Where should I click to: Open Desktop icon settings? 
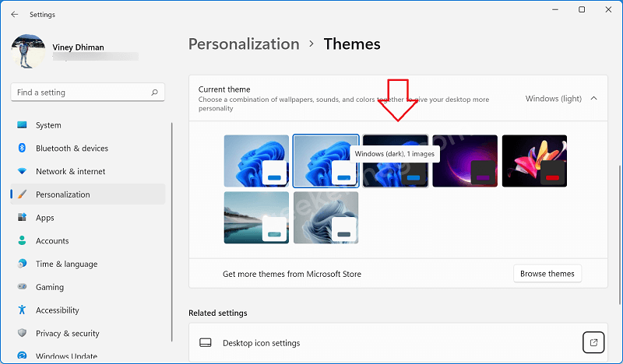click(398, 342)
